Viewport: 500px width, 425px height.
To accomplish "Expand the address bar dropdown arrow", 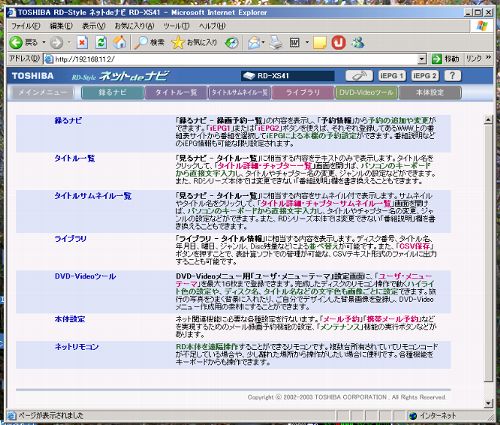I will [x=422, y=59].
